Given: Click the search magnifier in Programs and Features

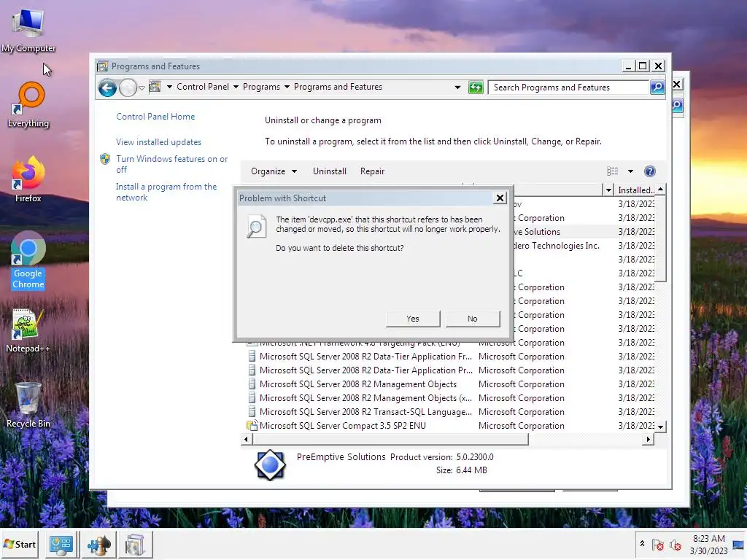Looking at the screenshot, I should pyautogui.click(x=657, y=87).
